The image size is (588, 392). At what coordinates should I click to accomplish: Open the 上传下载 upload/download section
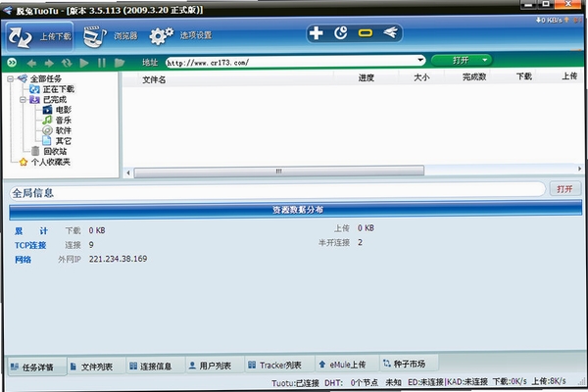pos(40,37)
